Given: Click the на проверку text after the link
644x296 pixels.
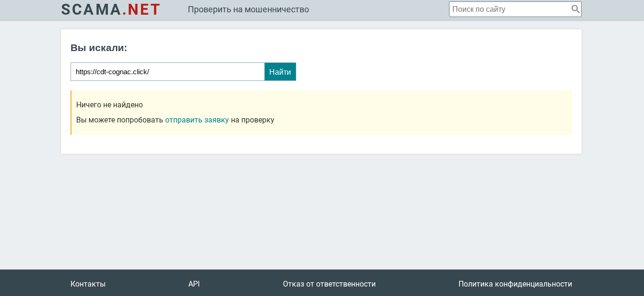Looking at the screenshot, I should pyautogui.click(x=253, y=120).
